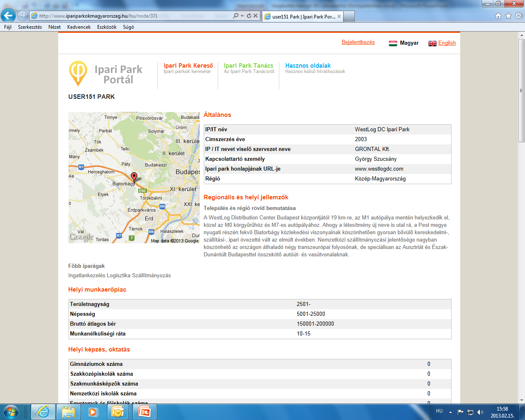
Task: Select Közép-Magyarország region value
Action: (380, 178)
